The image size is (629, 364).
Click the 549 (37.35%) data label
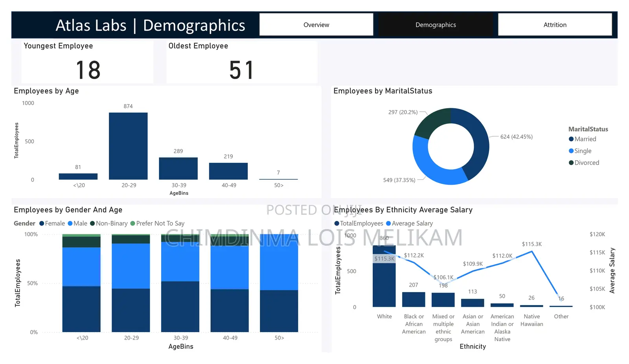pos(399,180)
